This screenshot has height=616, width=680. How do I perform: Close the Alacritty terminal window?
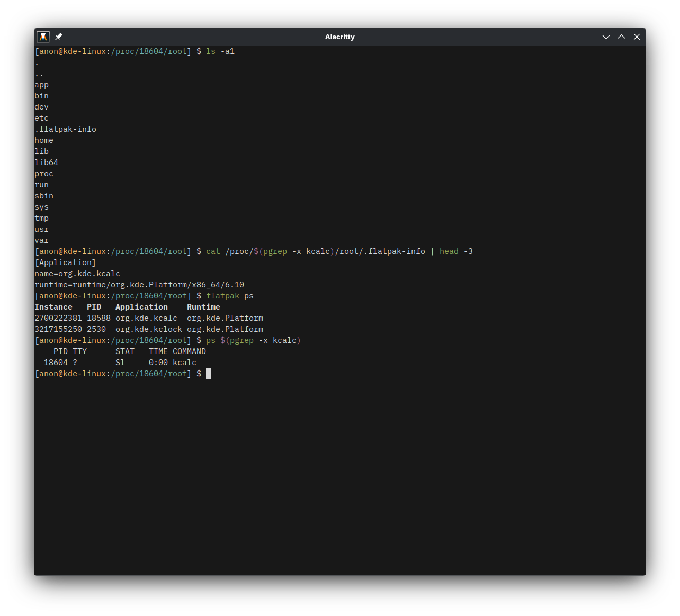point(637,37)
